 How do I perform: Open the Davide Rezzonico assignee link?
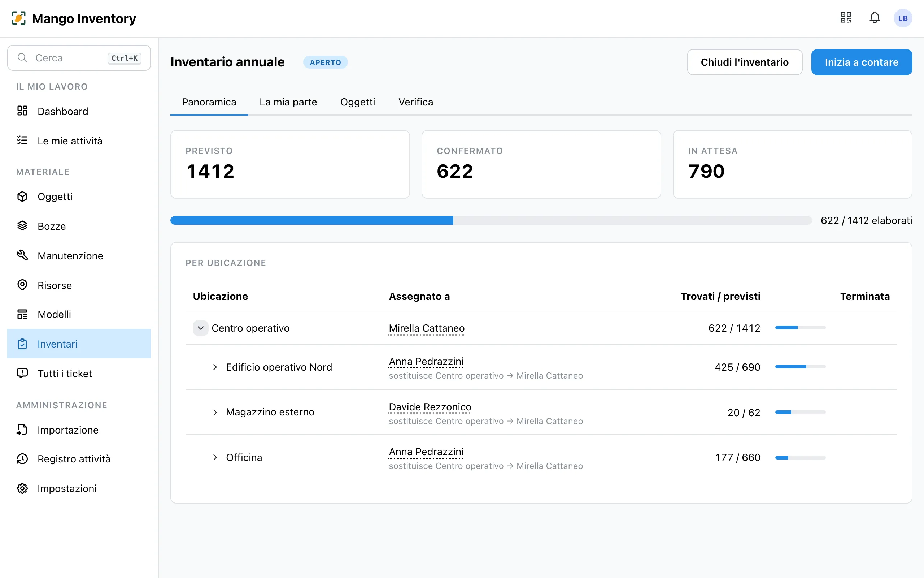(430, 407)
